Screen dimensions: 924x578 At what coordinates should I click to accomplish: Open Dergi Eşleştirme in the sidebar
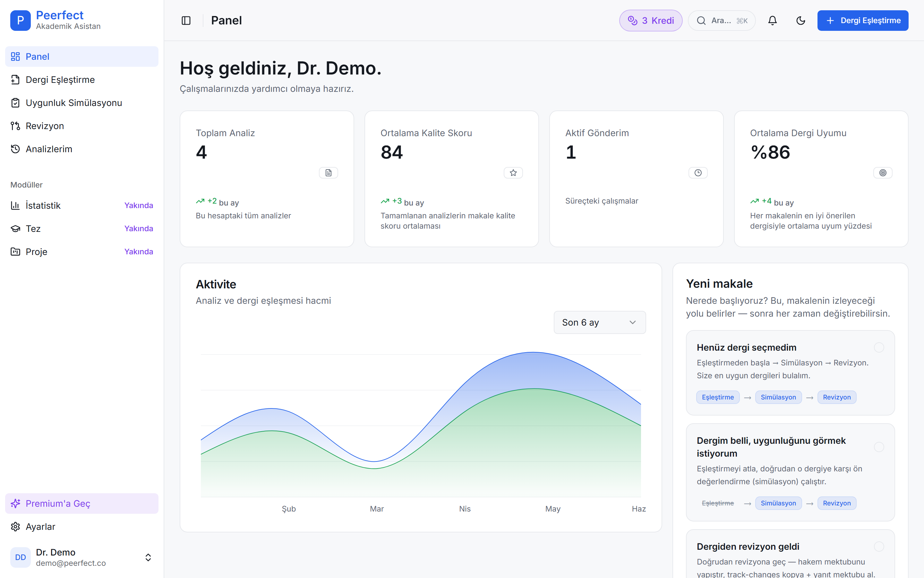82,80
